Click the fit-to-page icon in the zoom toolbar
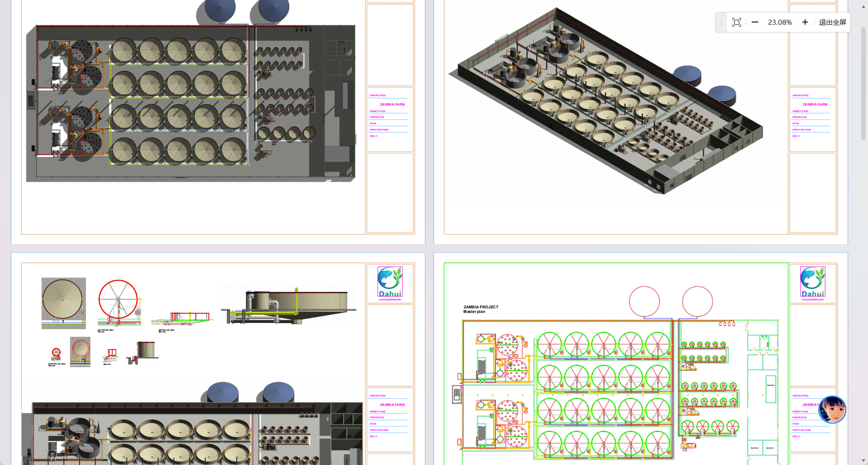The image size is (868, 465). pos(736,22)
